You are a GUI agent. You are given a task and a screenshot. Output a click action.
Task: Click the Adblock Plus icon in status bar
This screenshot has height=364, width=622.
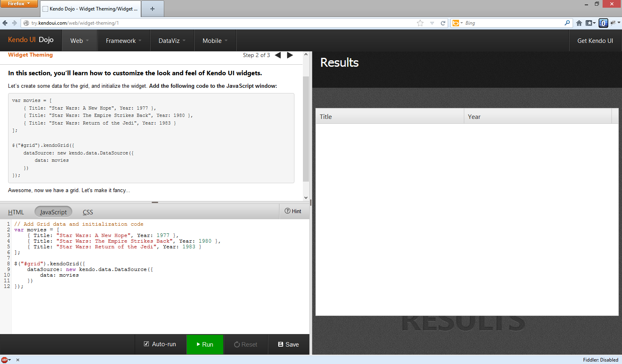(x=4, y=360)
